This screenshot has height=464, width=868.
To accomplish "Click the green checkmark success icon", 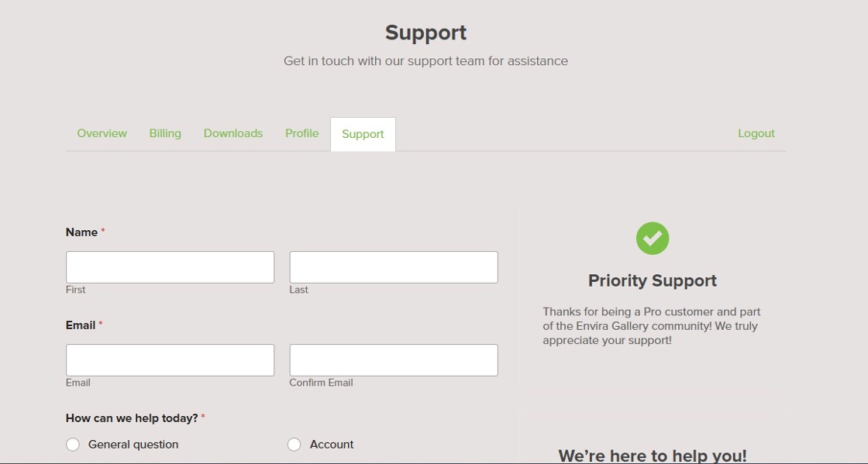I will [x=652, y=239].
